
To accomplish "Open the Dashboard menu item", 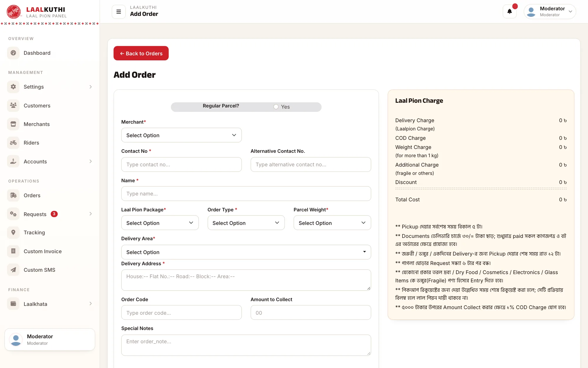I will (50, 53).
